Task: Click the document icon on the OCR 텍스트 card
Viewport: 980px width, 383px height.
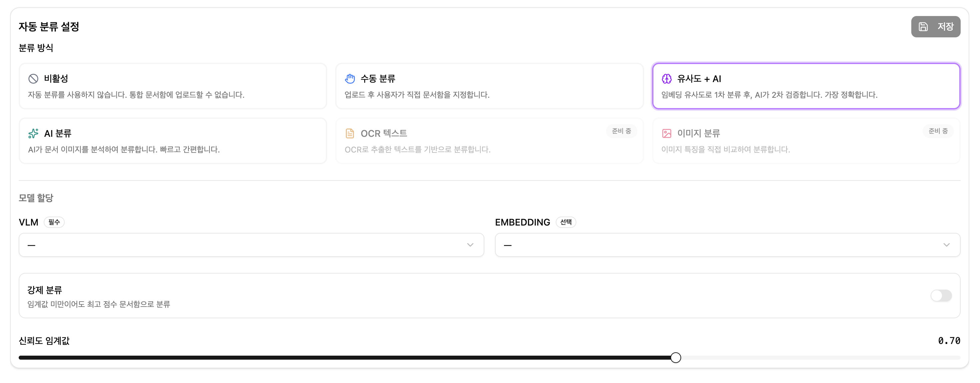Action: [x=350, y=133]
